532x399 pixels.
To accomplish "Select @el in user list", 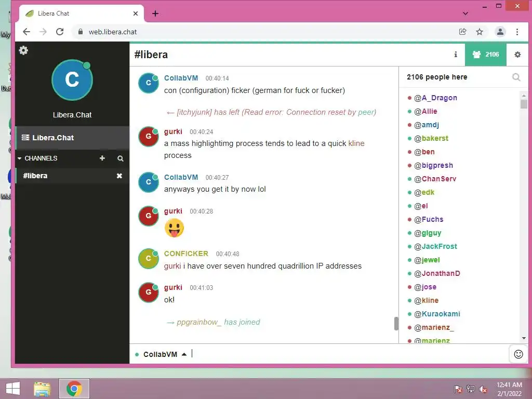I will [x=421, y=206].
